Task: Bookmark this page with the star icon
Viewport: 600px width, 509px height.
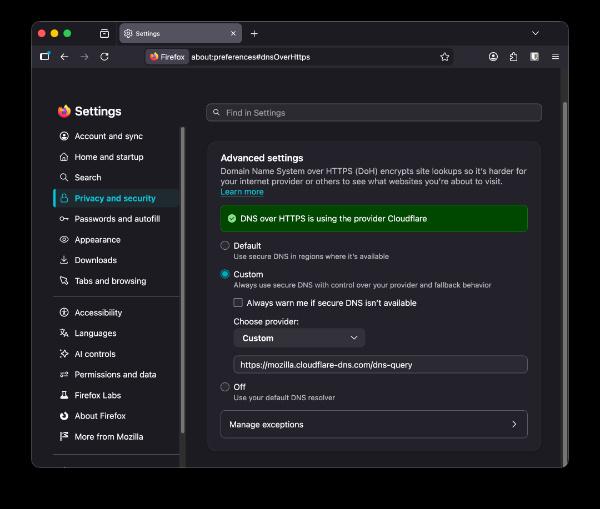Action: tap(444, 57)
